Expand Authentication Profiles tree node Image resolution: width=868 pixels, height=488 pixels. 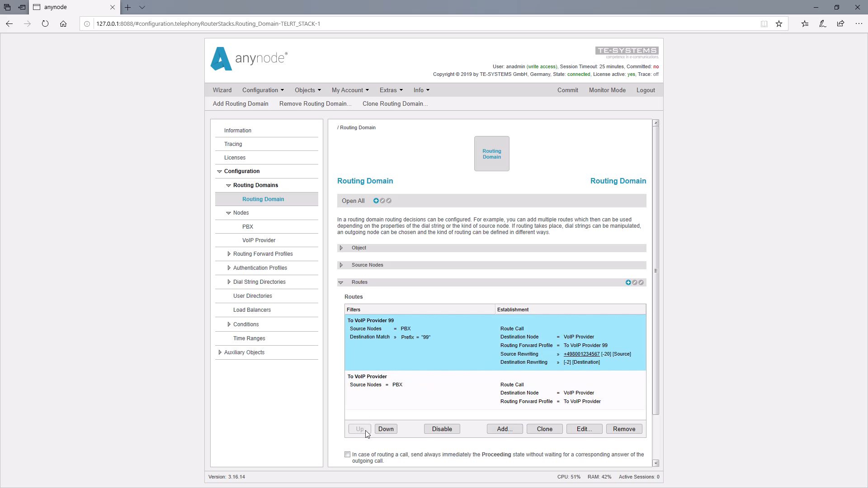pyautogui.click(x=229, y=268)
